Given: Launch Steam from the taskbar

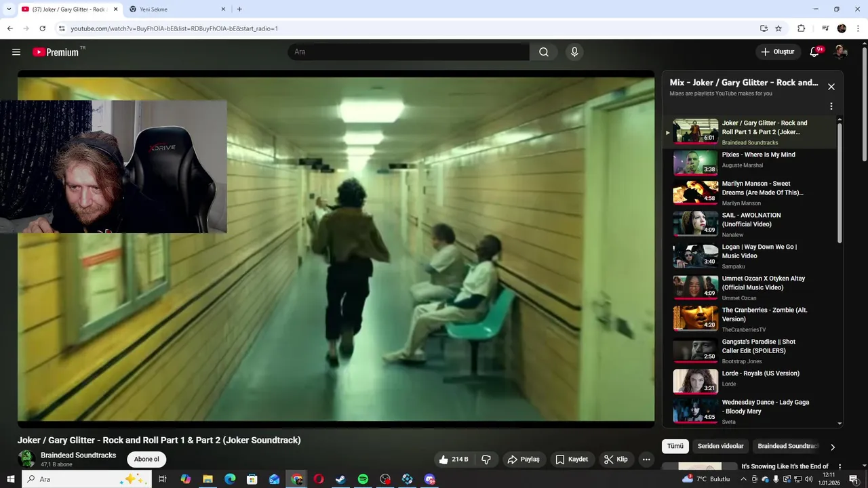Looking at the screenshot, I should coord(341,479).
